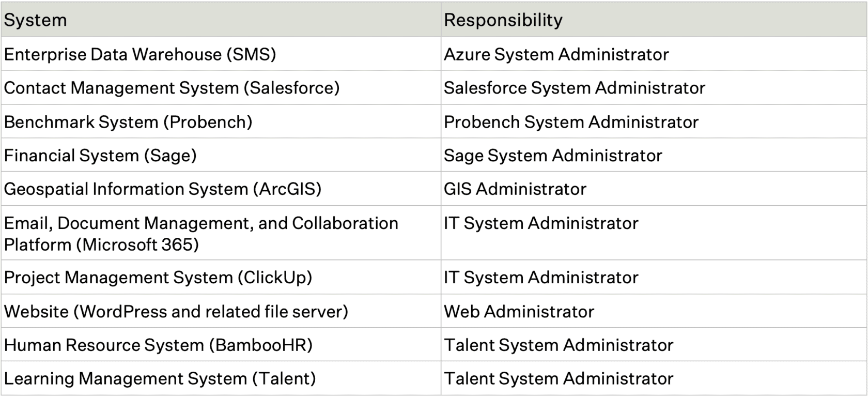The width and height of the screenshot is (868, 397).
Task: Select the Web Administrator cell
Action: pyautogui.click(x=519, y=312)
